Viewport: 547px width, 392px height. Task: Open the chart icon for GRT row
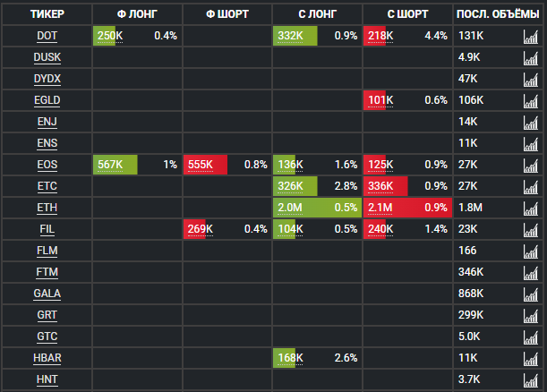530,315
